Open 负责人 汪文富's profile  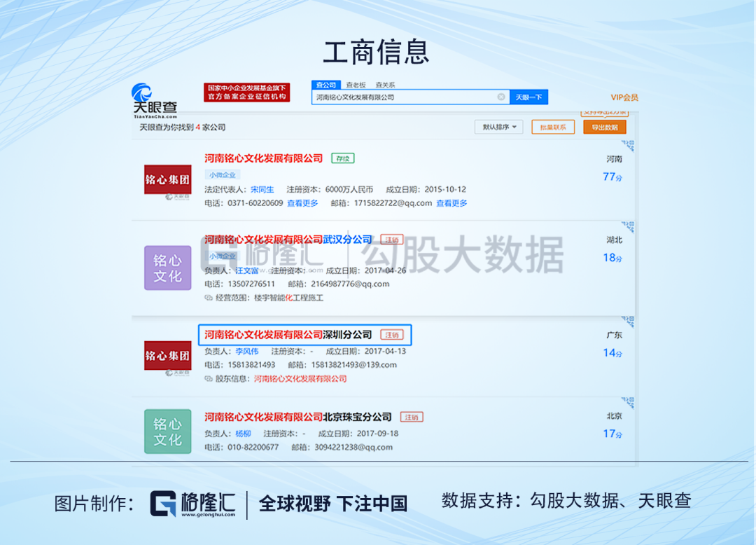click(x=247, y=270)
